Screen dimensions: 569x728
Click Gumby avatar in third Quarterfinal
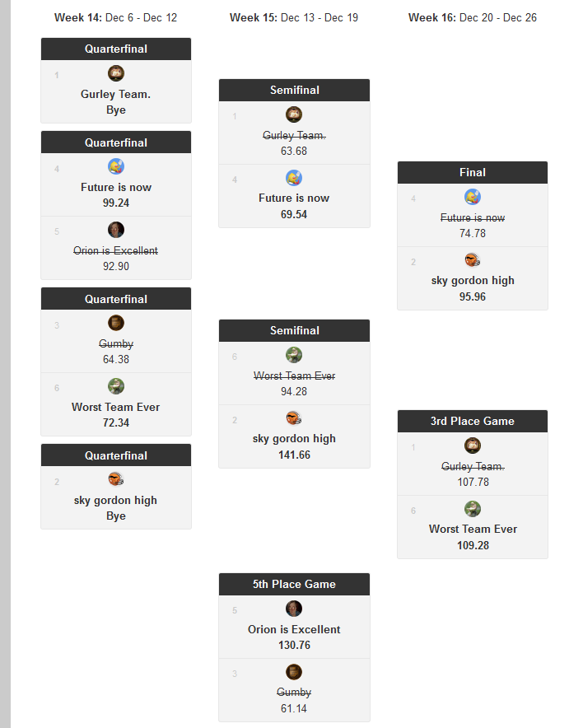click(116, 323)
